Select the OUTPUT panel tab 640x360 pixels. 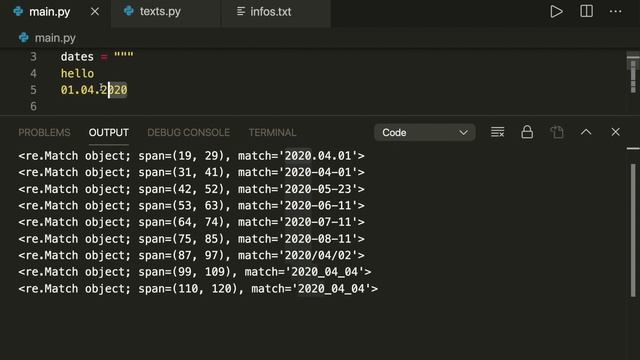(x=109, y=133)
